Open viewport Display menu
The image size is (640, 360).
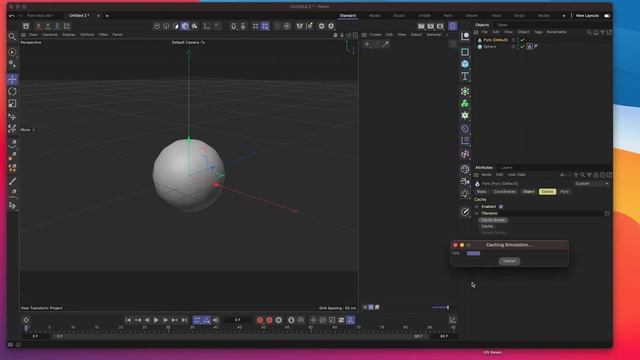[x=69, y=35]
